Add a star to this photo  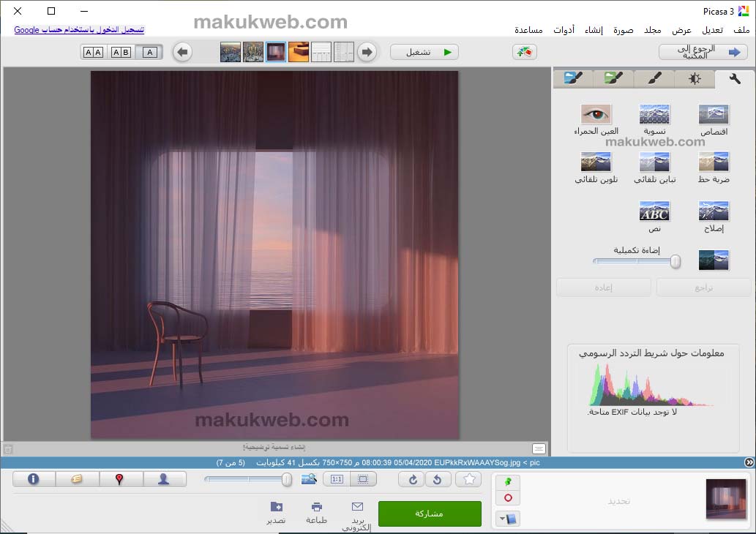point(468,479)
